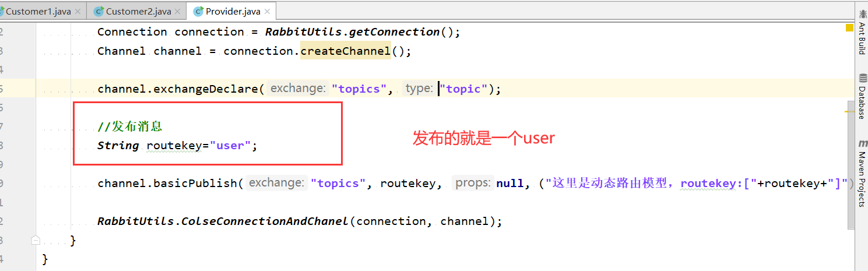Click the editor vertical scrollbar thumb

pos(852,166)
